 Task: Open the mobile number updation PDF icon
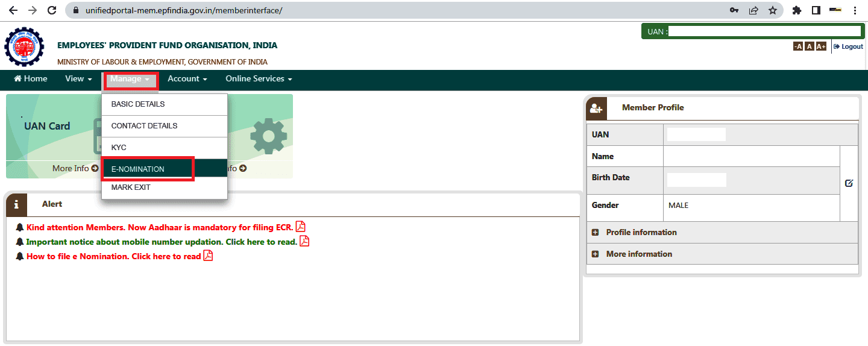point(304,241)
